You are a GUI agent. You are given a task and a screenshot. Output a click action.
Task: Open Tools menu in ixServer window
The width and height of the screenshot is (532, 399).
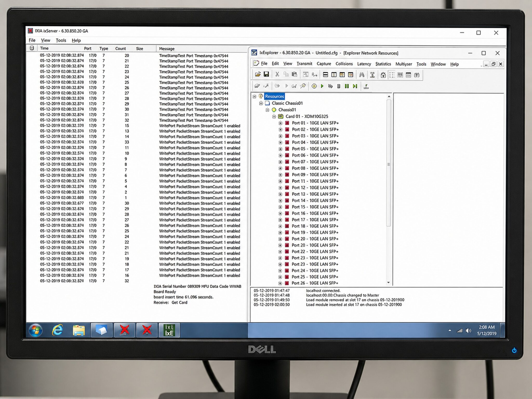pyautogui.click(x=61, y=40)
